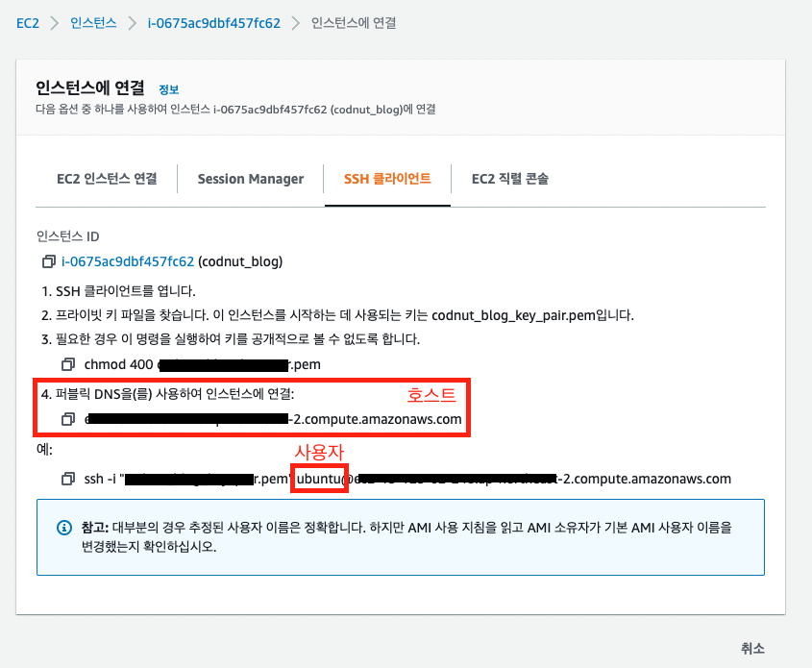
Task: Click the 다음 옵션 중 하나를 subtitle text
Action: click(235, 110)
